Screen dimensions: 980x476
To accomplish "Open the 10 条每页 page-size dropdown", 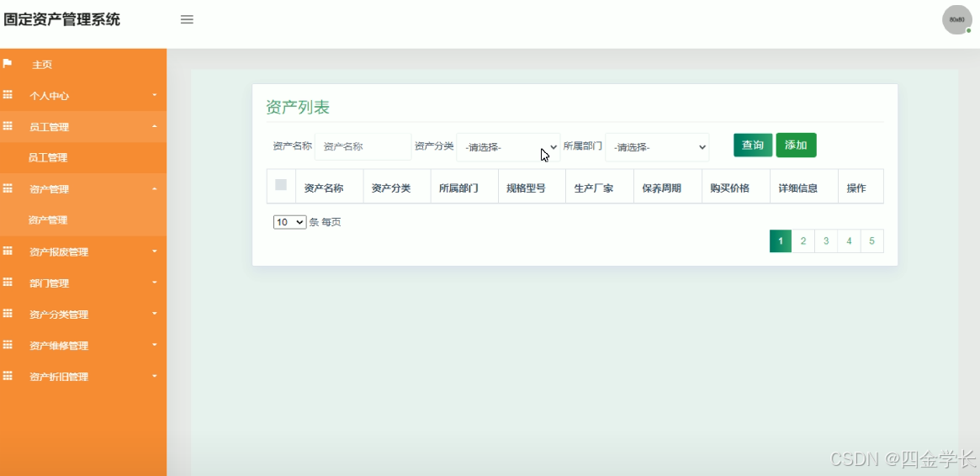I will tap(290, 222).
